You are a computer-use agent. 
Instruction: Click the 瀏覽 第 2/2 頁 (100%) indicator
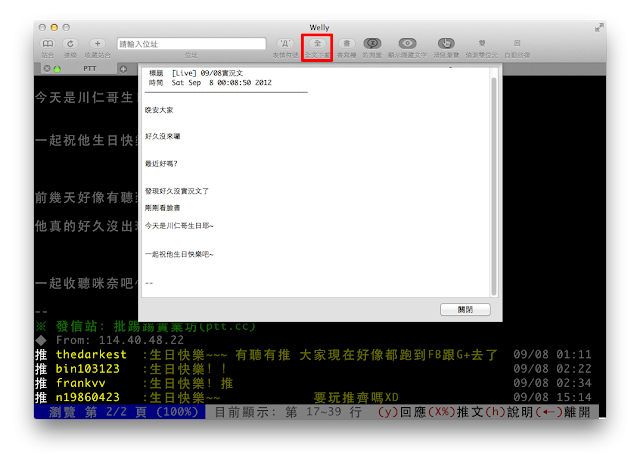tap(120, 412)
